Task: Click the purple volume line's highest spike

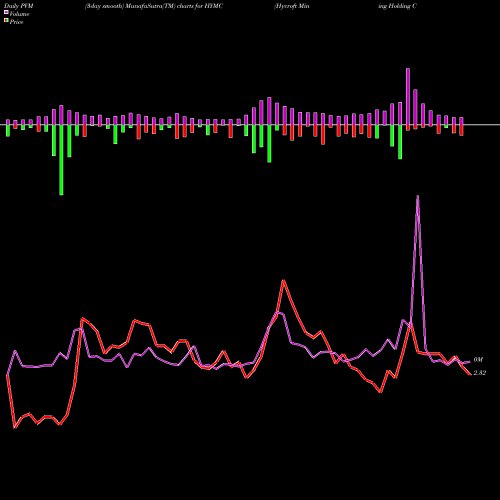Action: 418,197
